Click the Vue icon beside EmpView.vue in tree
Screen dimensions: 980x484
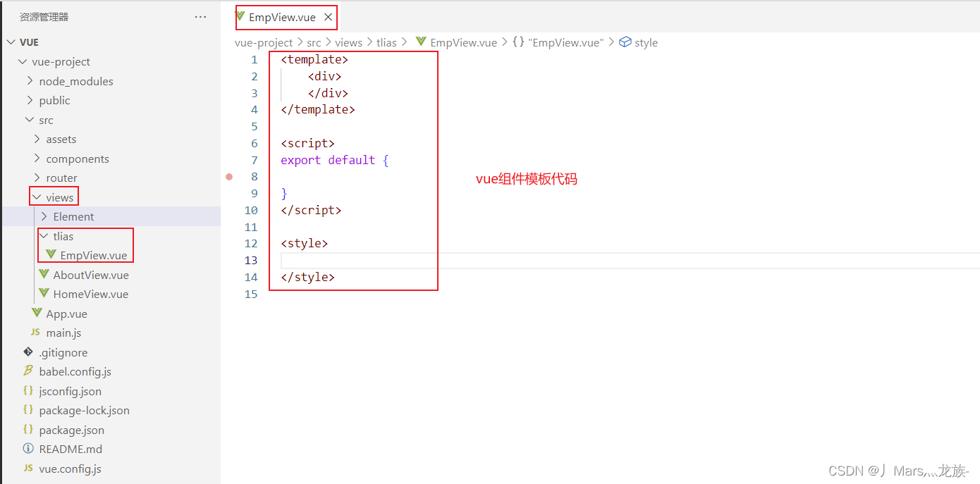point(51,255)
